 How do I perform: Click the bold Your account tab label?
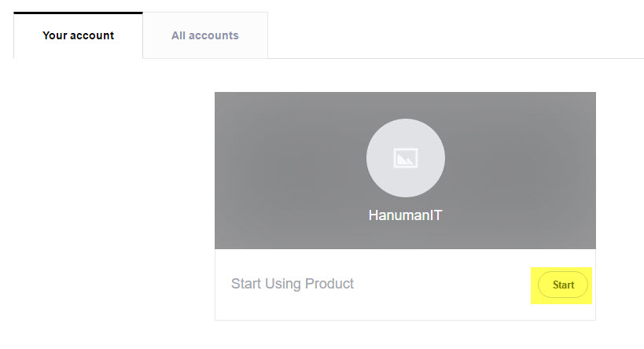click(x=78, y=35)
